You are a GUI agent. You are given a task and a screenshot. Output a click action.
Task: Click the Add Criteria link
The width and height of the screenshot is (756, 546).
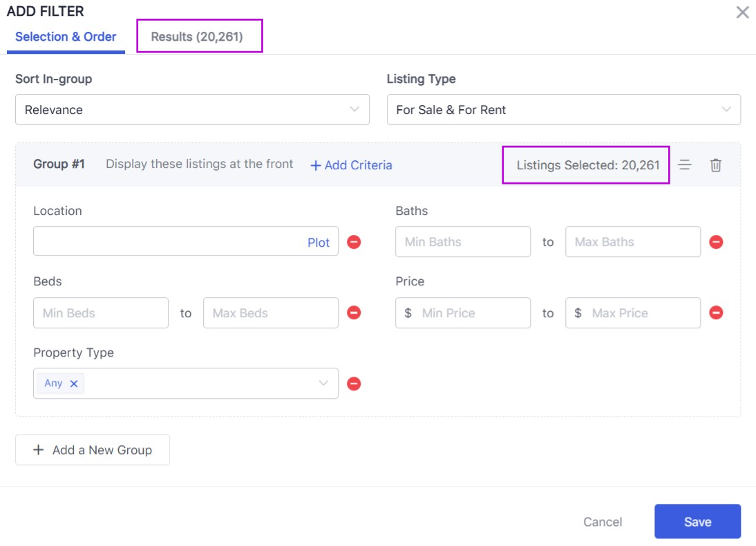pos(351,165)
